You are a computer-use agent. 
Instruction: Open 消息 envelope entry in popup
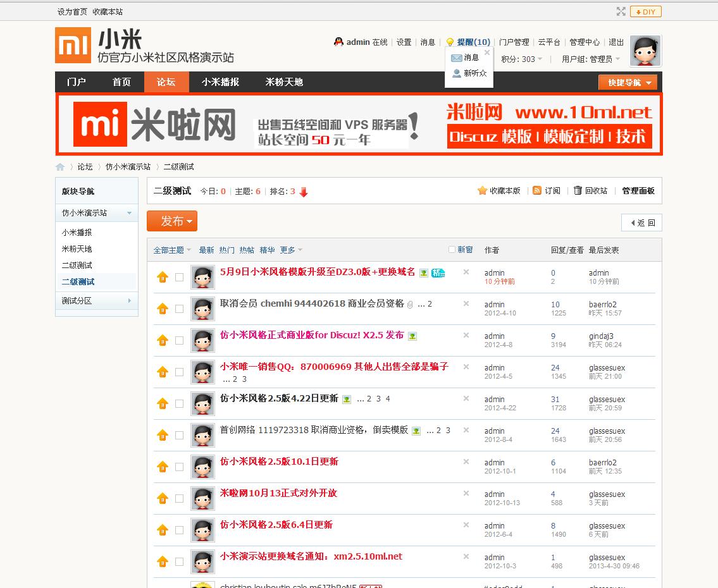pos(465,58)
